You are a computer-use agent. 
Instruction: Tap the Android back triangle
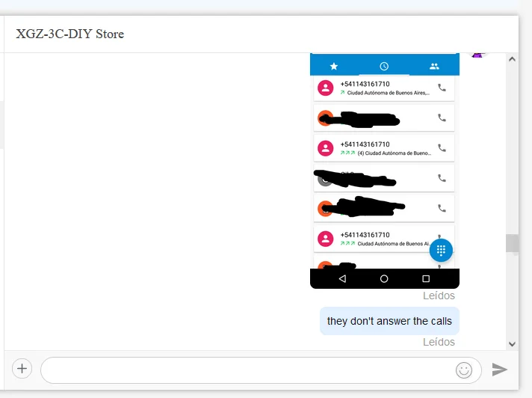click(x=342, y=279)
